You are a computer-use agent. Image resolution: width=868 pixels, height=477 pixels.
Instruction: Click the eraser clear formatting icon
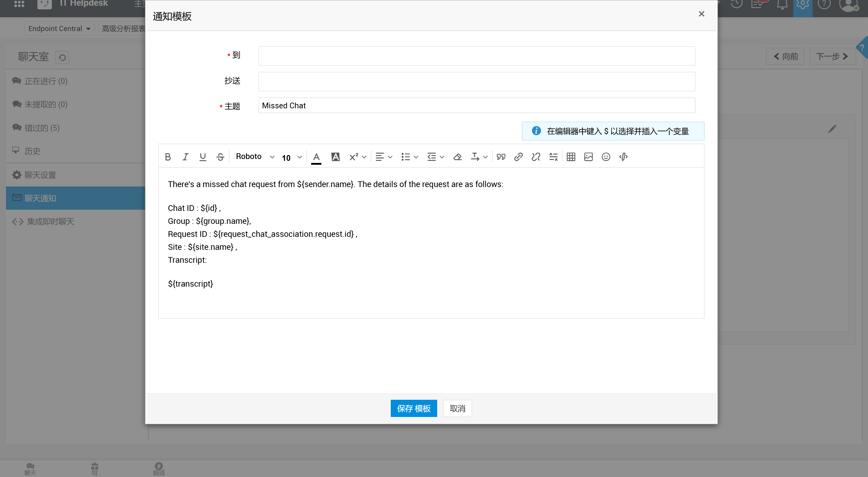pyautogui.click(x=457, y=157)
